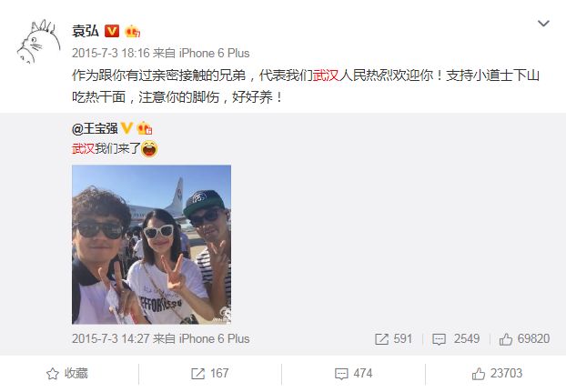Viewport: 566px width, 392px height.
Task: Toggle 收藏 favorite star
Action: pyautogui.click(x=67, y=374)
